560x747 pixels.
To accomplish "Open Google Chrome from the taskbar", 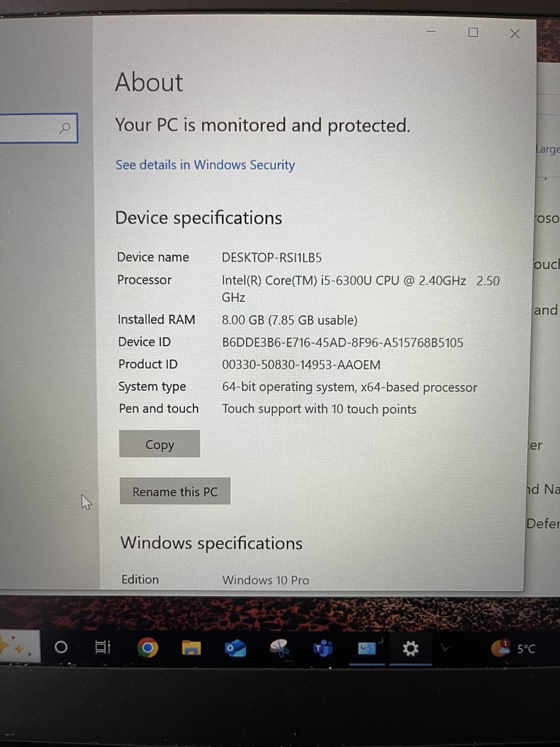I will pos(148,647).
